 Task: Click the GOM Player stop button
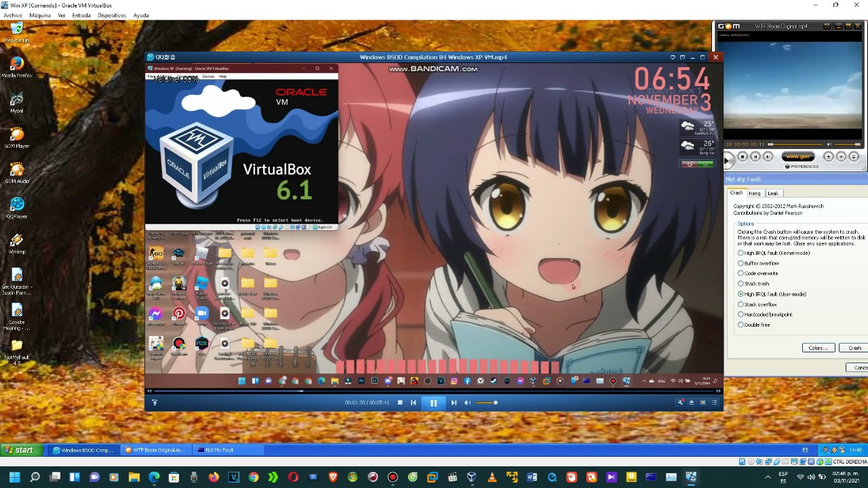point(743,157)
